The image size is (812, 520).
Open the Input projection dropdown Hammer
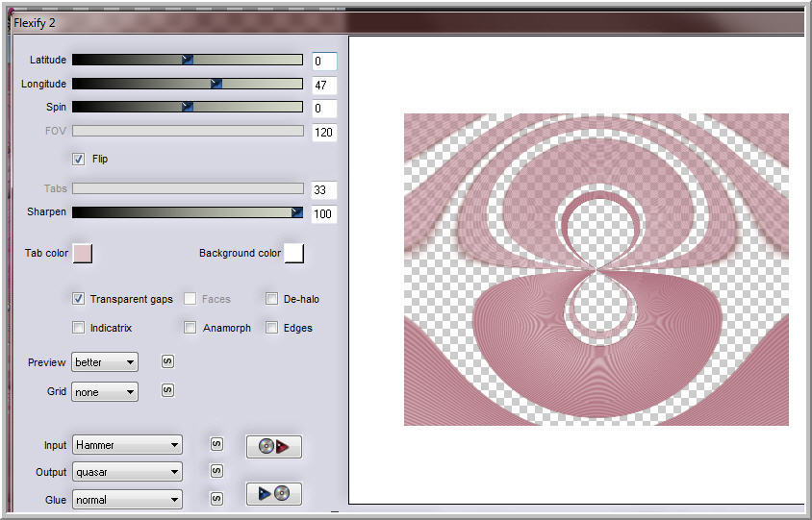pos(127,444)
